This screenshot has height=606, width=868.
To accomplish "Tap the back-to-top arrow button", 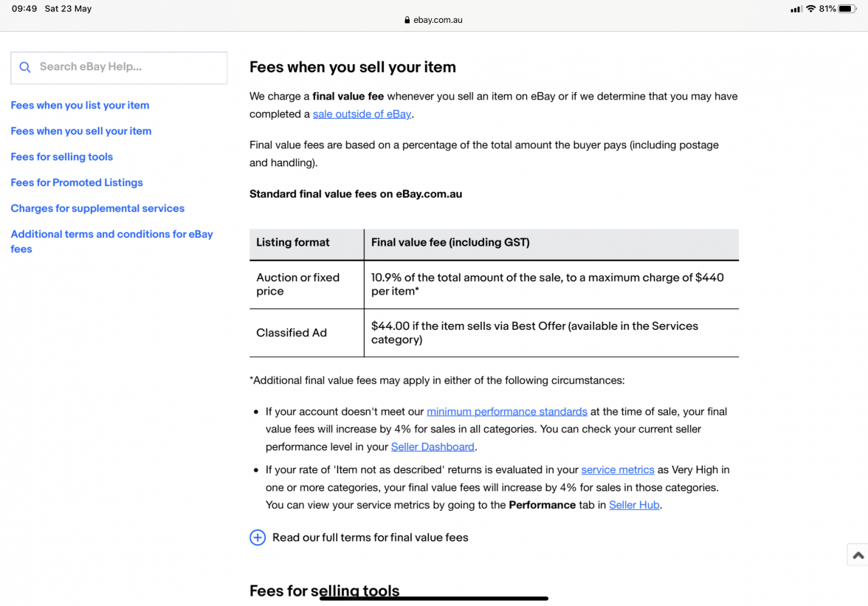I will click(x=858, y=555).
